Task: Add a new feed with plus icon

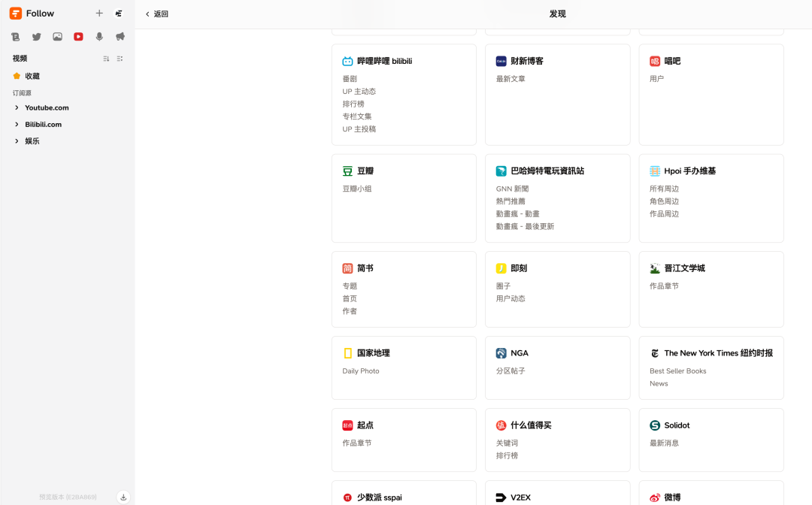Action: click(x=99, y=14)
